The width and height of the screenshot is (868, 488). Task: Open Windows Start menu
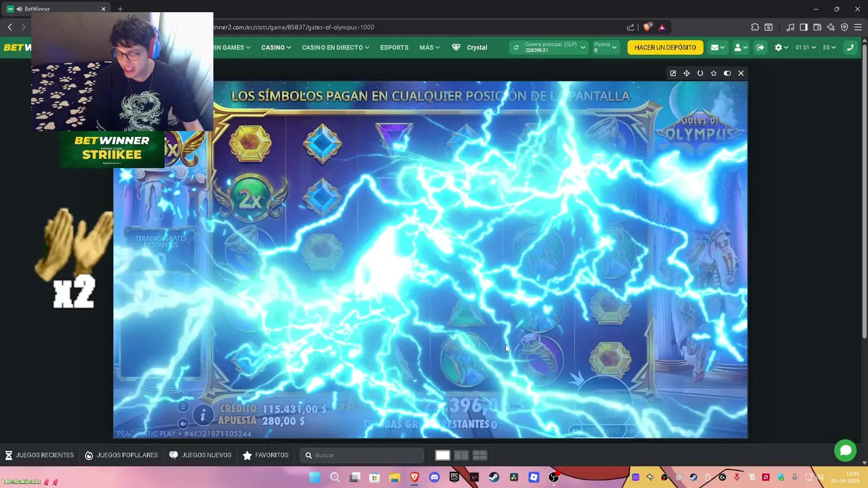pyautogui.click(x=315, y=477)
